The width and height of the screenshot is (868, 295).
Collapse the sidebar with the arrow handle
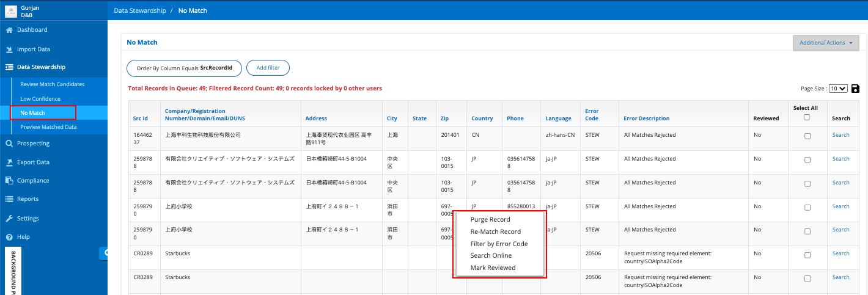pos(105,252)
